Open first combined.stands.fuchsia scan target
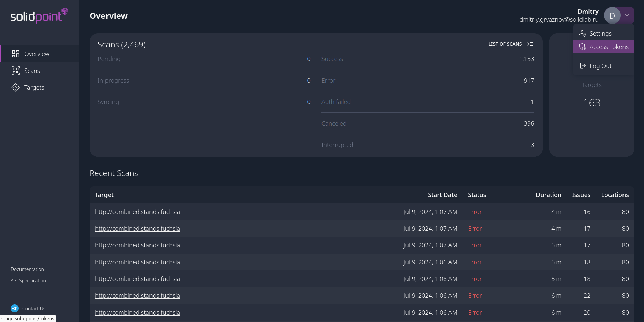644x322 pixels. point(137,212)
